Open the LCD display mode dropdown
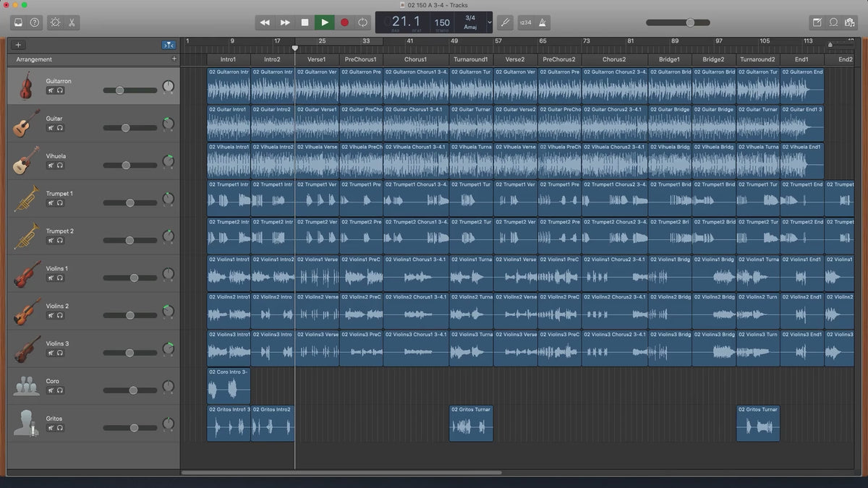 (489, 22)
